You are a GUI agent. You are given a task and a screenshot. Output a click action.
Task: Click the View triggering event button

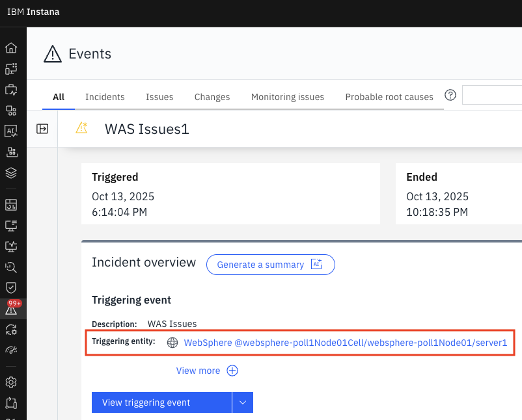(x=161, y=402)
